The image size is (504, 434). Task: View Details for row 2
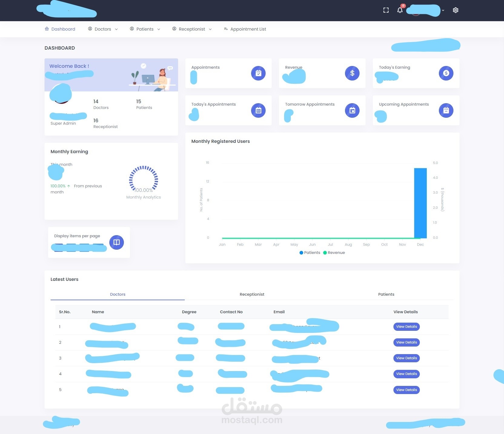tap(406, 342)
